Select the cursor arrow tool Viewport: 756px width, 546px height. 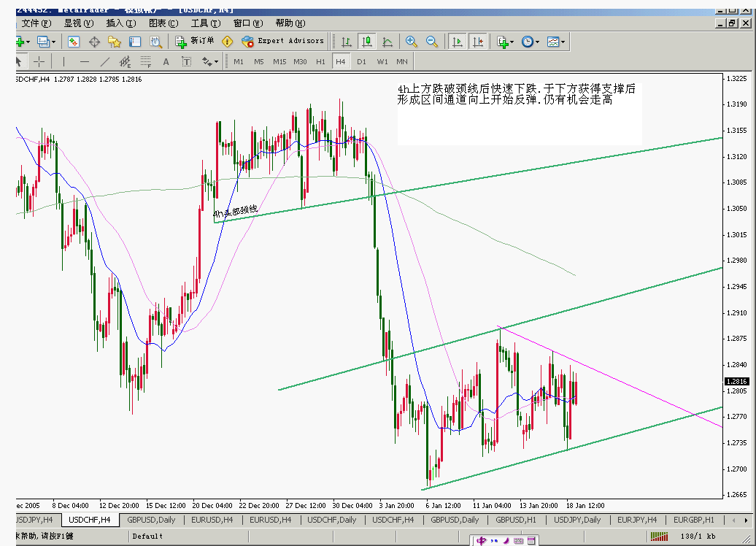point(19,62)
